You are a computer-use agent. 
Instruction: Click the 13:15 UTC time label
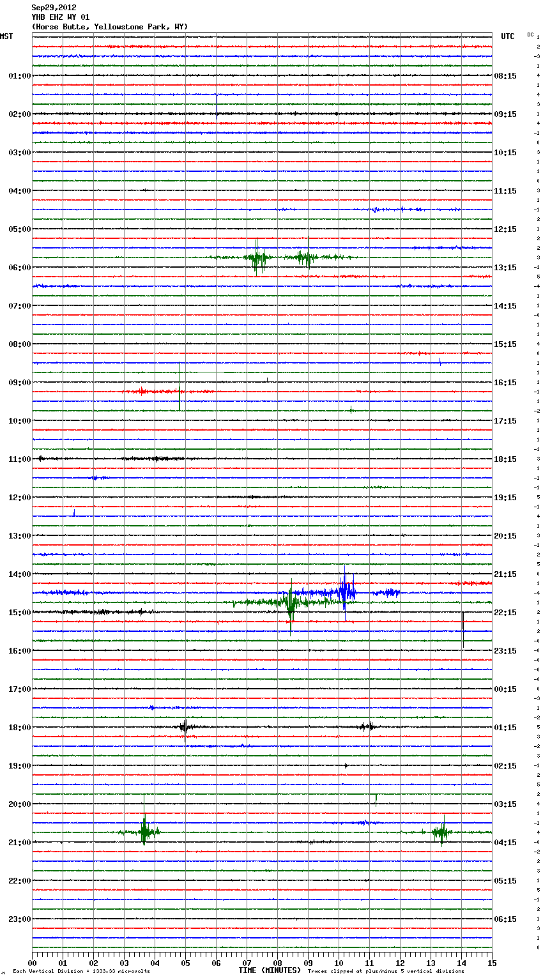pyautogui.click(x=505, y=268)
